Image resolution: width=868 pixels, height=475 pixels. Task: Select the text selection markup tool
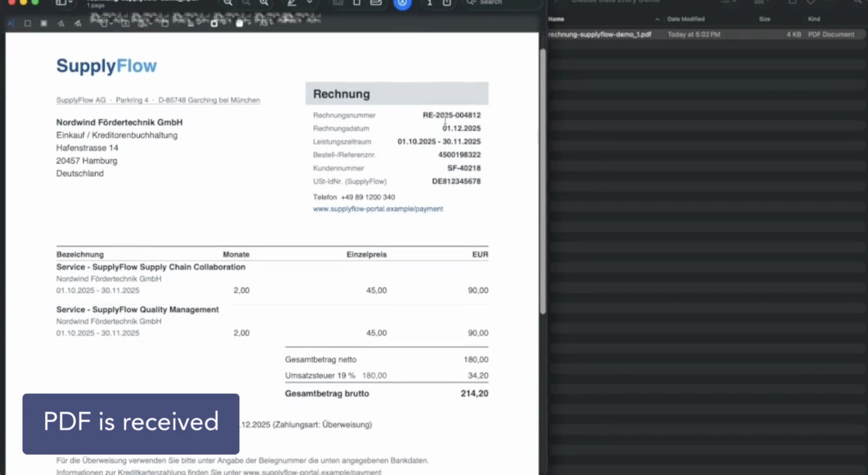pos(11,23)
